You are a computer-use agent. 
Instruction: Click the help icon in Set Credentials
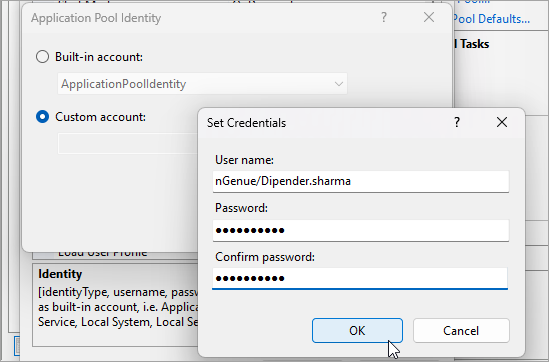(x=457, y=122)
